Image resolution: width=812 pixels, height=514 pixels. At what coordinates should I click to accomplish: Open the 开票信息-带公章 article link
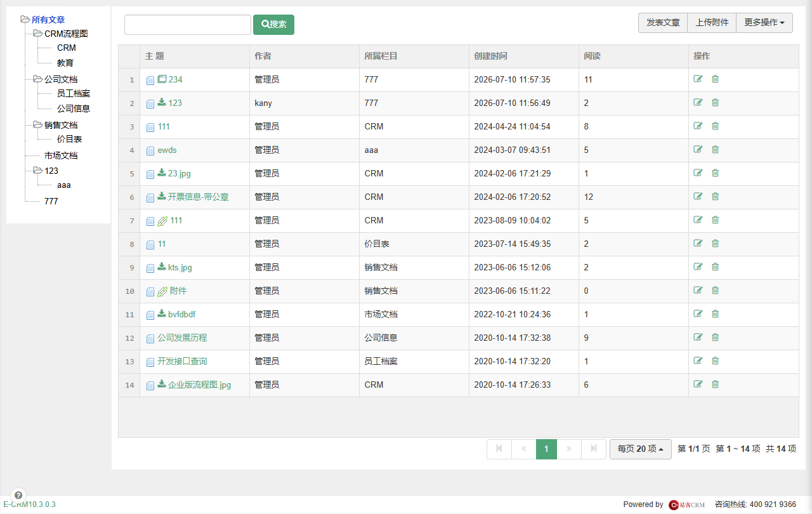point(198,197)
